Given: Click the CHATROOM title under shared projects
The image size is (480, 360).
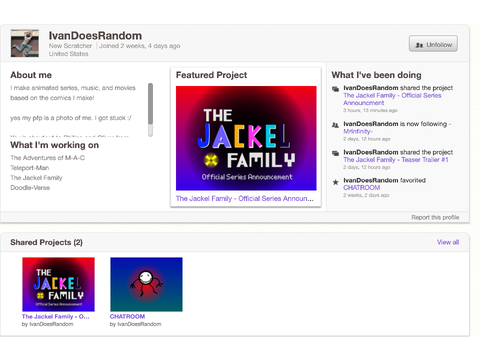Looking at the screenshot, I should [x=127, y=316].
